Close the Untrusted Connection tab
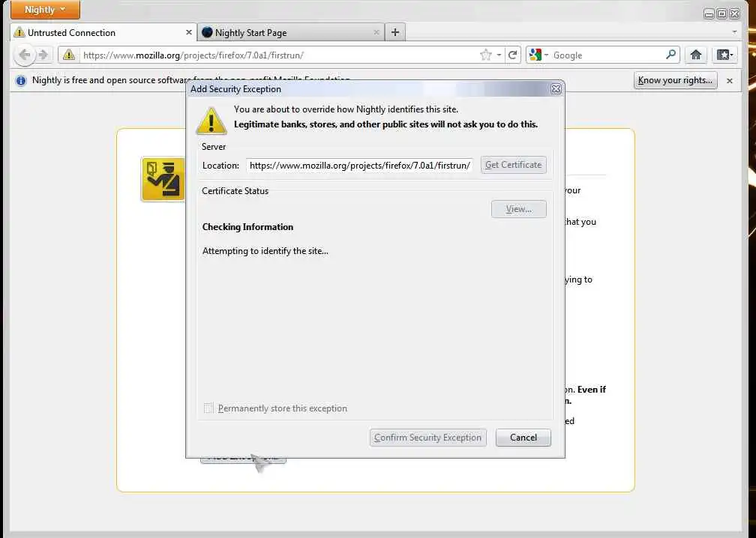Screen dimensions: 756x538 click(188, 32)
